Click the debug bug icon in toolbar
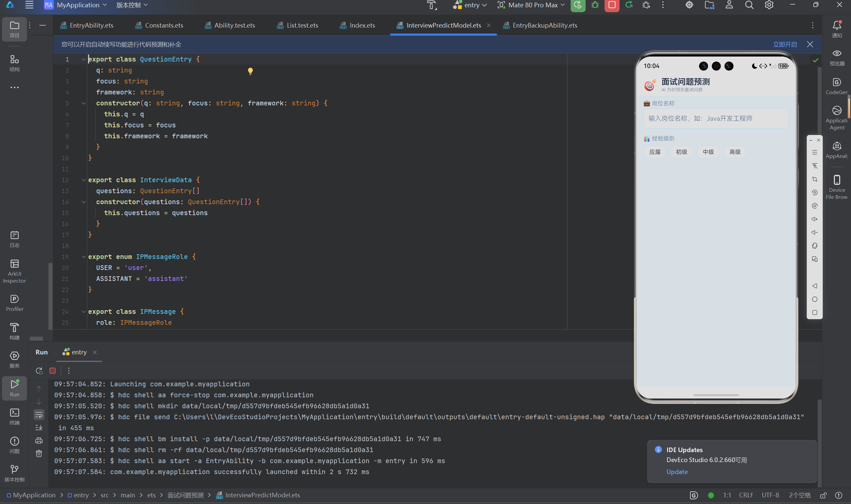The image size is (851, 504). [x=595, y=5]
